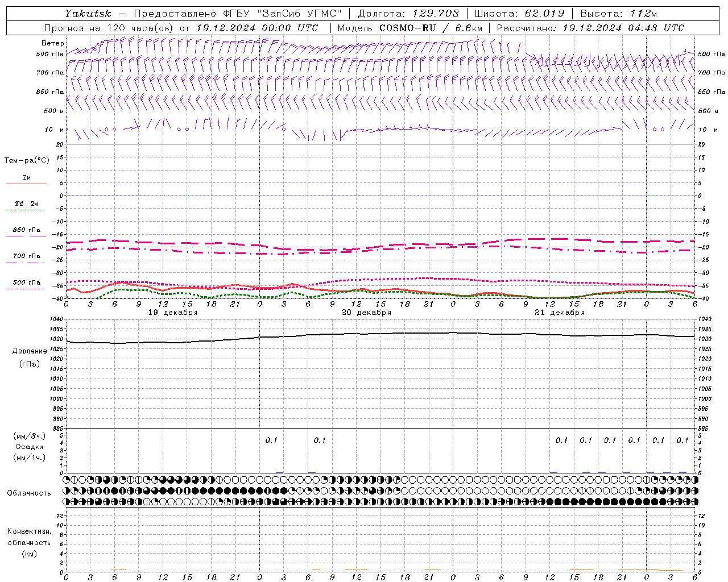Click the "Рассчитано: 19.12.2024 04:43 UTC" text
728x582 pixels.
tap(590, 28)
